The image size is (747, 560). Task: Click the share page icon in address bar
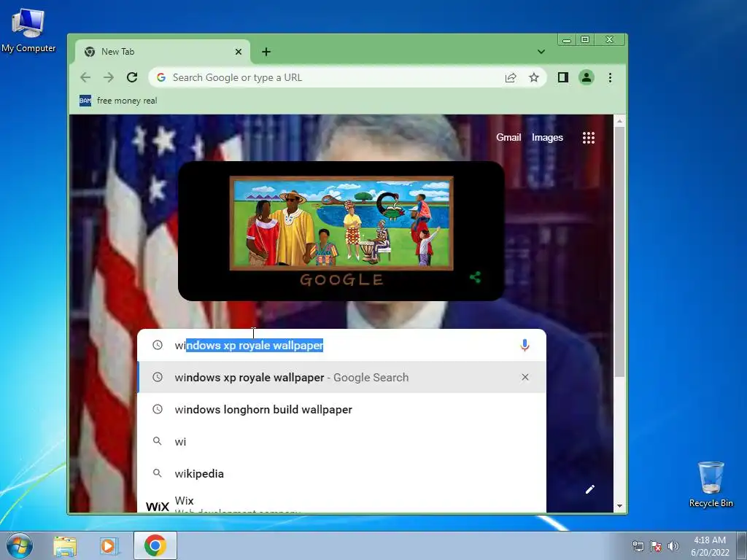tap(510, 77)
